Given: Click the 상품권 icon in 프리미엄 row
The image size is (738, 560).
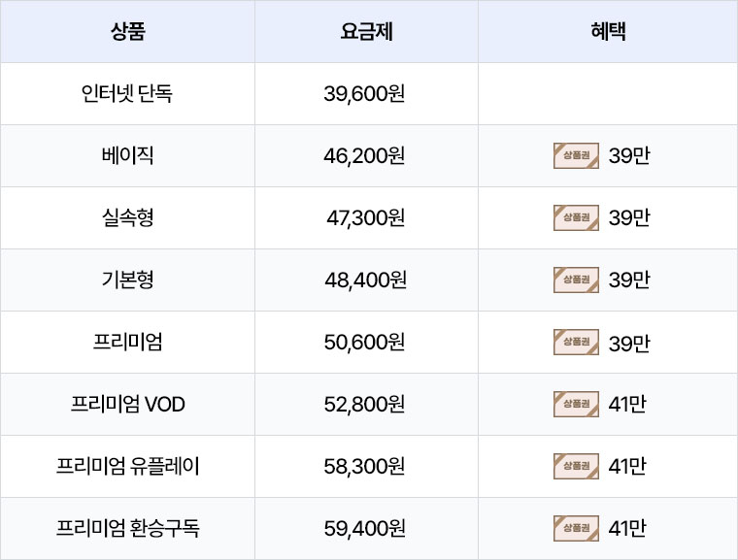Looking at the screenshot, I should pos(576,343).
